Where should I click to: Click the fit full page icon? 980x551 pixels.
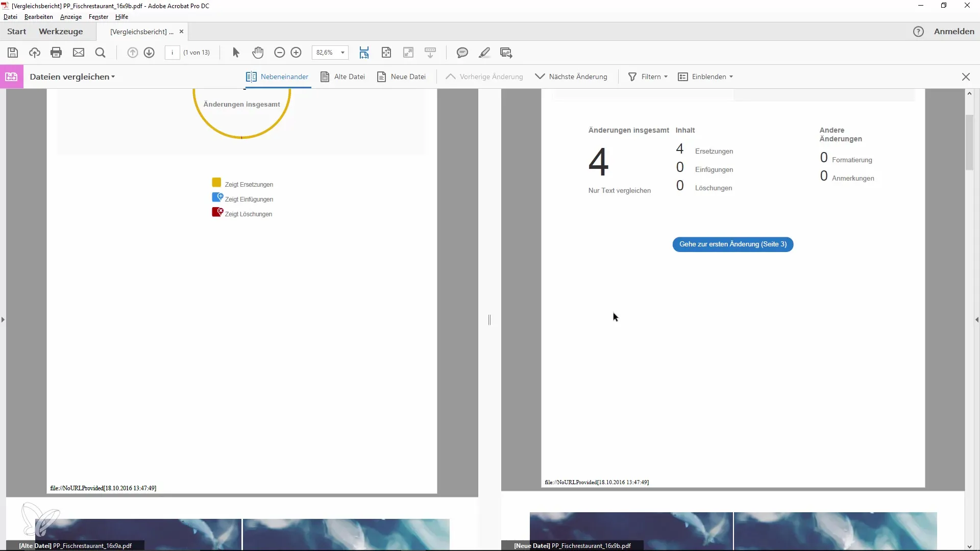(386, 53)
